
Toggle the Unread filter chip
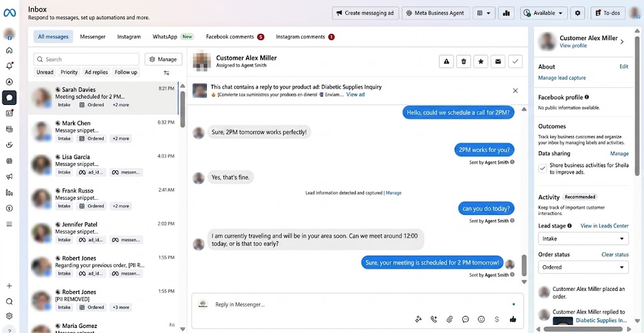pos(45,72)
